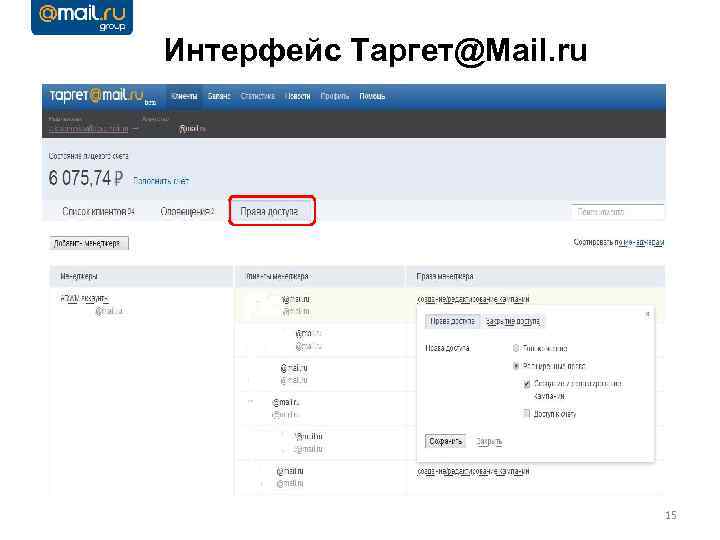Close the access rights popup with X
720x540 pixels.
[x=647, y=315]
